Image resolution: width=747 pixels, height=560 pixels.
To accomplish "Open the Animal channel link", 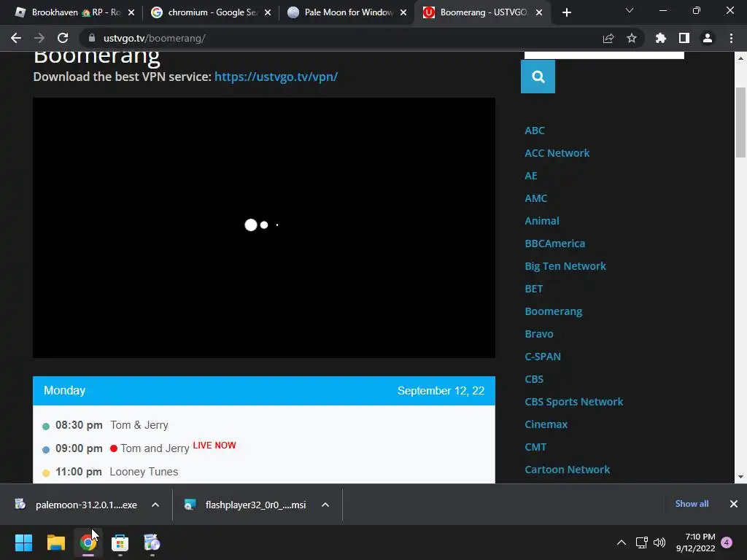I will (x=542, y=221).
